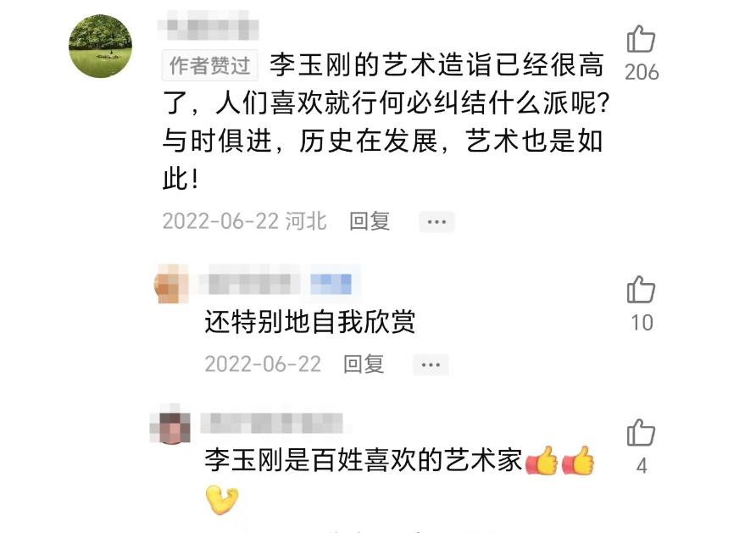Open more options on the 还特别地自我欣赏 reply
This screenshot has width=756, height=533.
coord(431,365)
